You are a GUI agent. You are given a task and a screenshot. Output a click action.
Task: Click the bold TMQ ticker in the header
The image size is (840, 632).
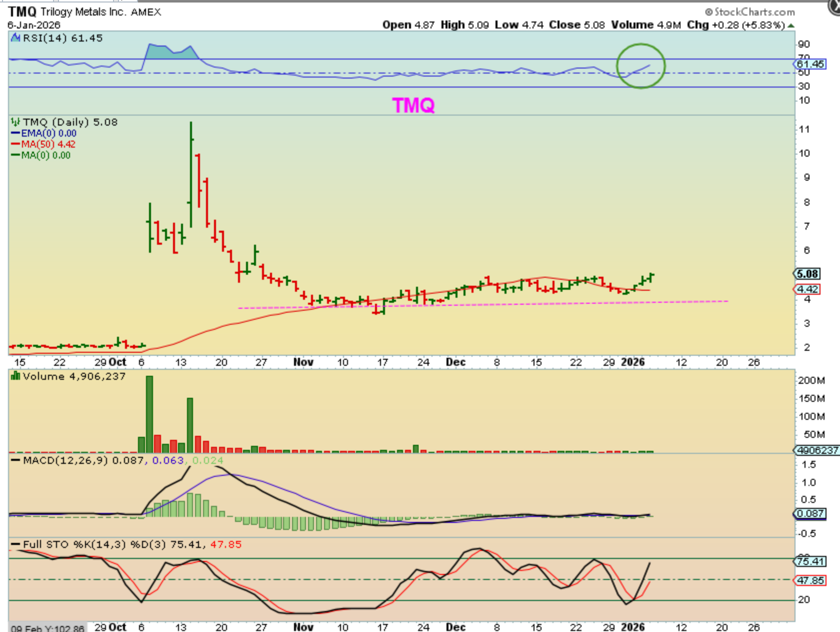coord(22,12)
